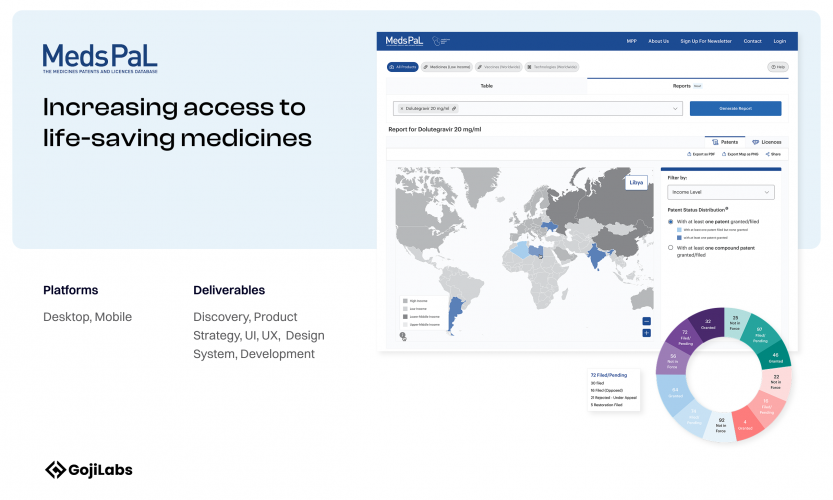Image resolution: width=833 pixels, height=500 pixels.
Task: Click the large MedsPaL logo at left
Action: 100,58
